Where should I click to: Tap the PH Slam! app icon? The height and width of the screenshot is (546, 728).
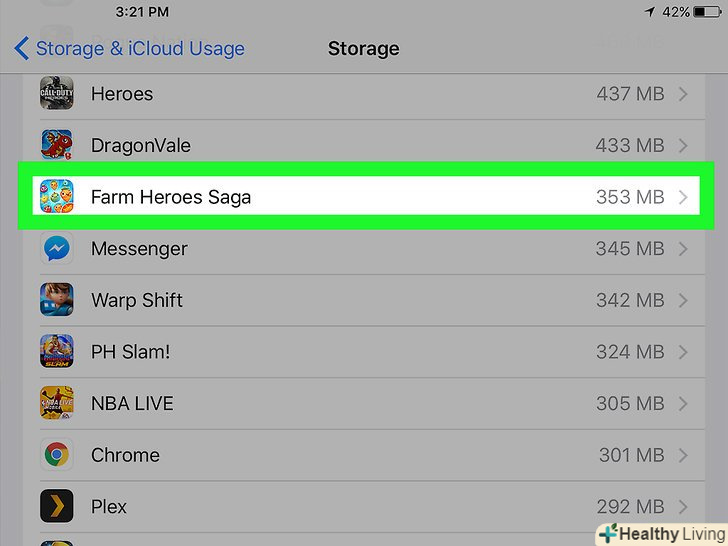[x=56, y=352]
